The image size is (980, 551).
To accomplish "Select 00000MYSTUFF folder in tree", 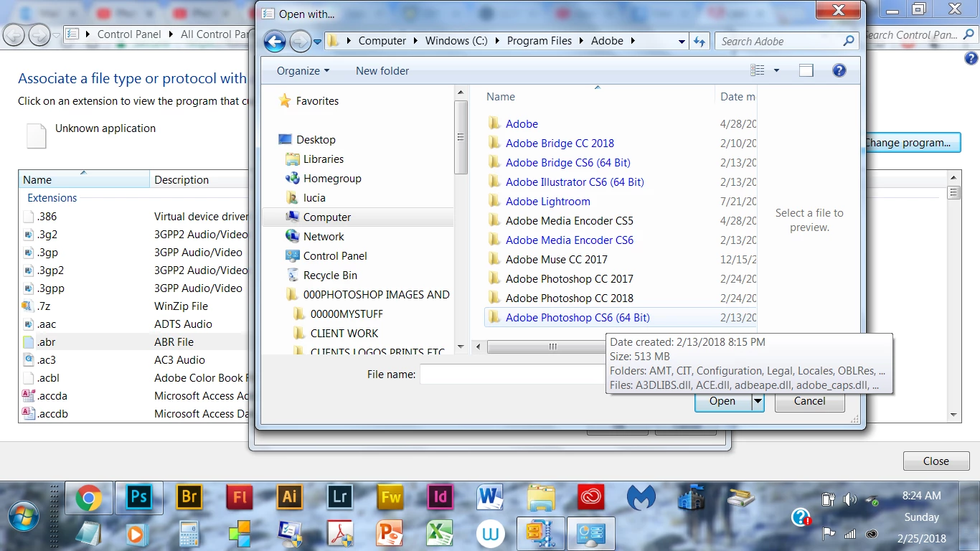I will [x=347, y=314].
